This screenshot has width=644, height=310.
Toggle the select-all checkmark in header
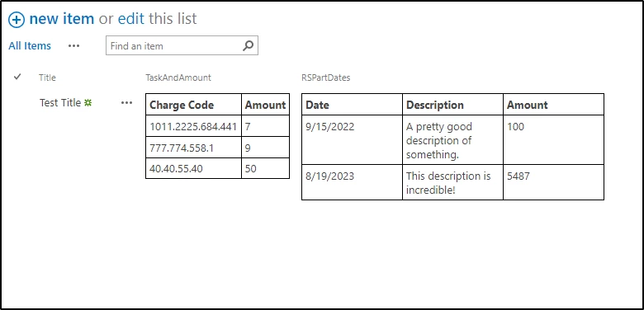pos(17,77)
